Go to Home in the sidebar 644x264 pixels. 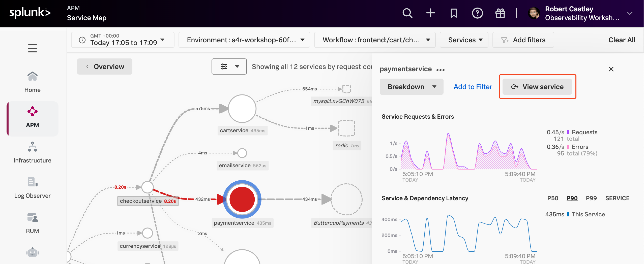point(33,82)
